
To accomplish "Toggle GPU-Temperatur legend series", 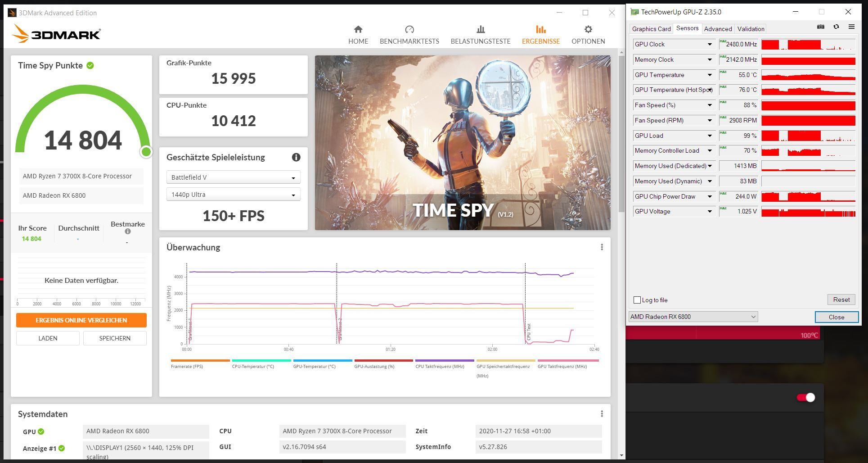I will (323, 364).
